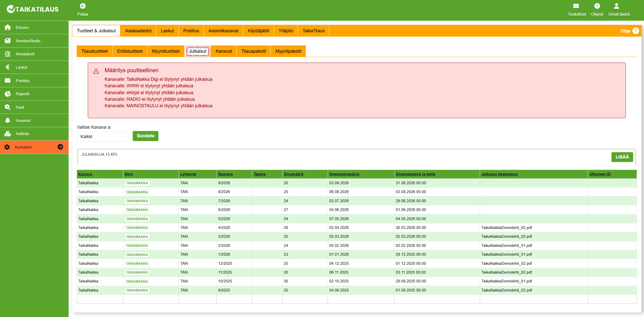
Task: Open Raportit pie chart icon
Action: tap(8, 94)
